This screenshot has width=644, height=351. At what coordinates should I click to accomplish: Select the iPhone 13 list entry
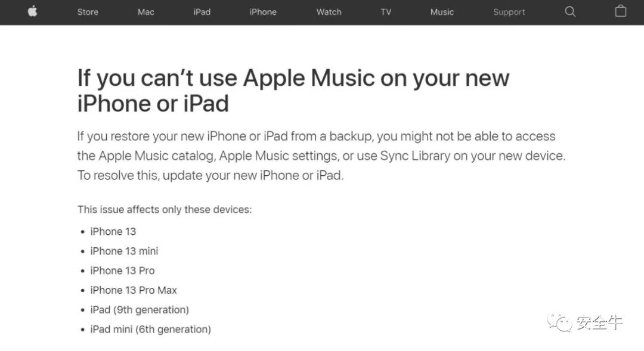113,232
